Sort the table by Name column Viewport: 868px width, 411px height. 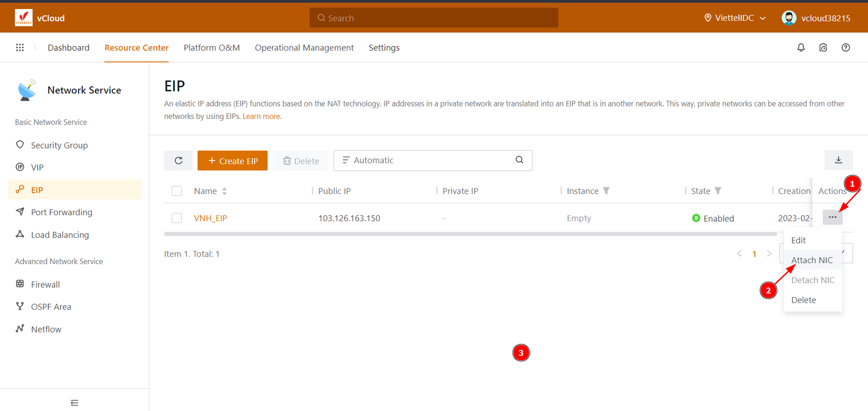coord(224,191)
